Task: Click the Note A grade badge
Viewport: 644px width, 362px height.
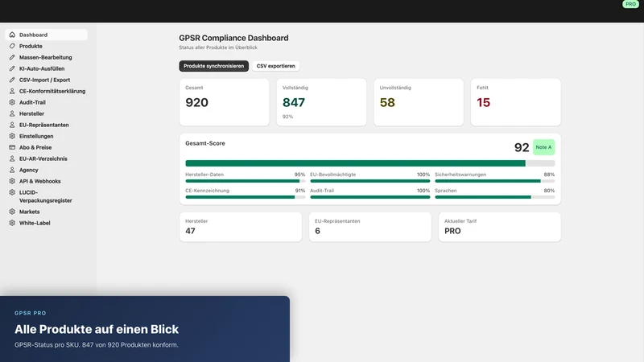Action: (x=543, y=147)
